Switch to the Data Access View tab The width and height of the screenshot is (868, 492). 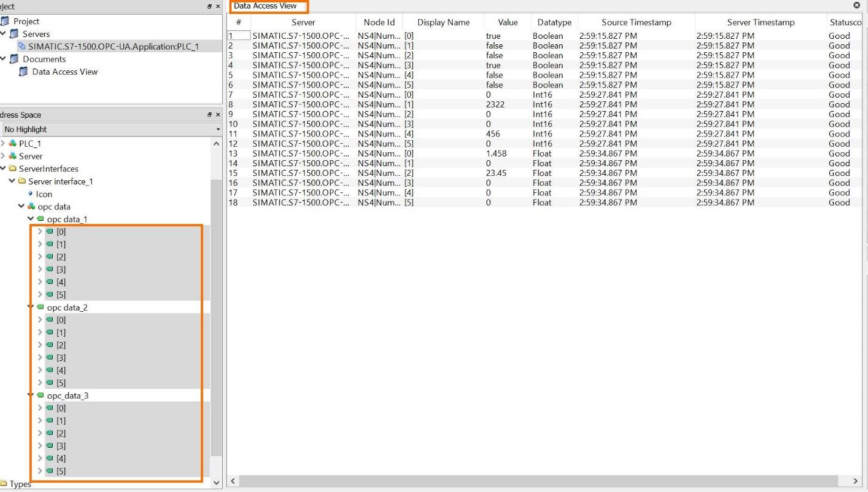265,6
